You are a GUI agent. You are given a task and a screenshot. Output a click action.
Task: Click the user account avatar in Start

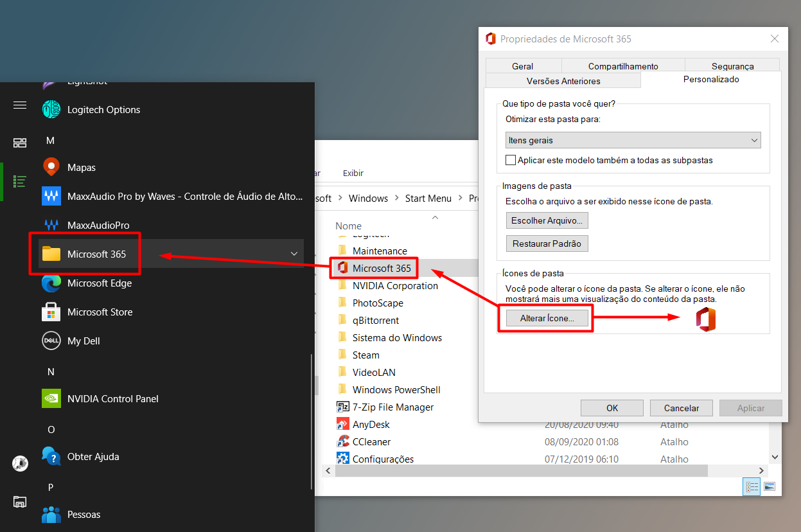pos(20,463)
